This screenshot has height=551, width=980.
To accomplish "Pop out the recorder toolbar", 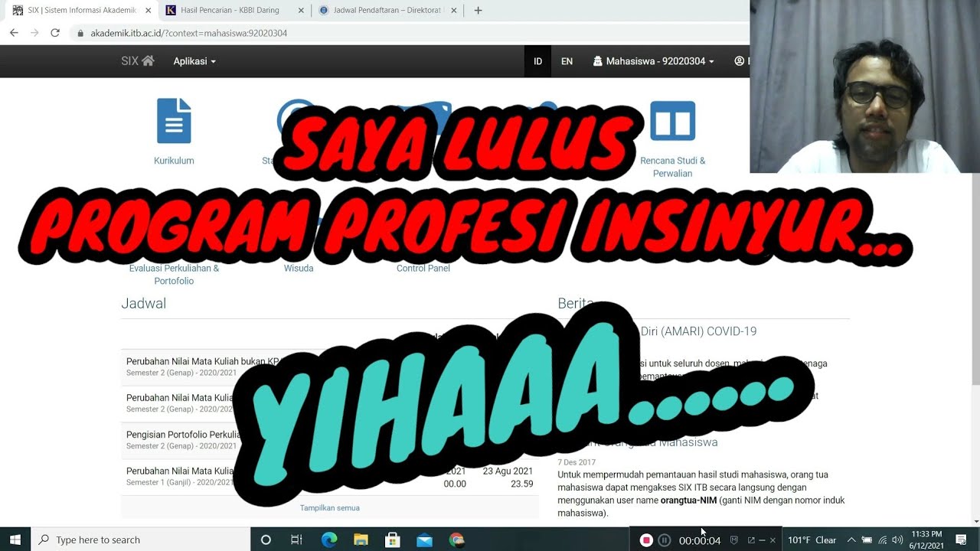I will [x=751, y=540].
